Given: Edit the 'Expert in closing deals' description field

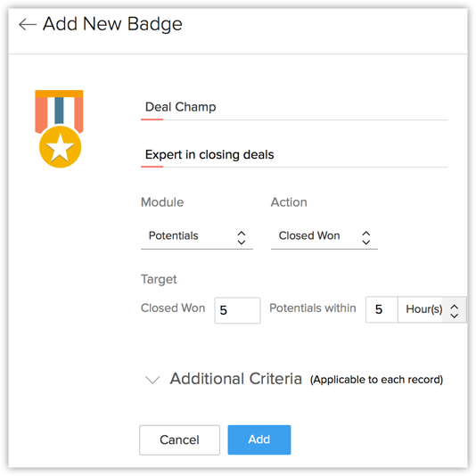Looking at the screenshot, I should 294,155.
